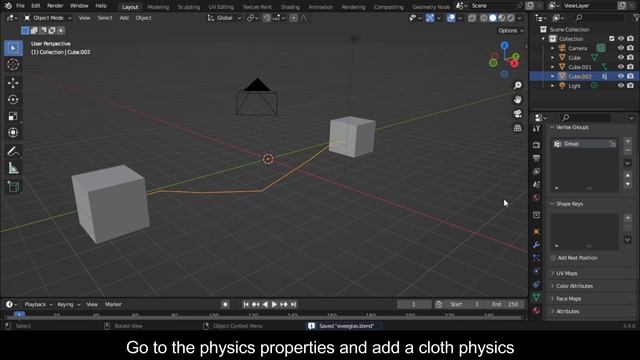Click the zoom viewport magnifier icon
Viewport: 640px width, 360px height.
pos(518,85)
